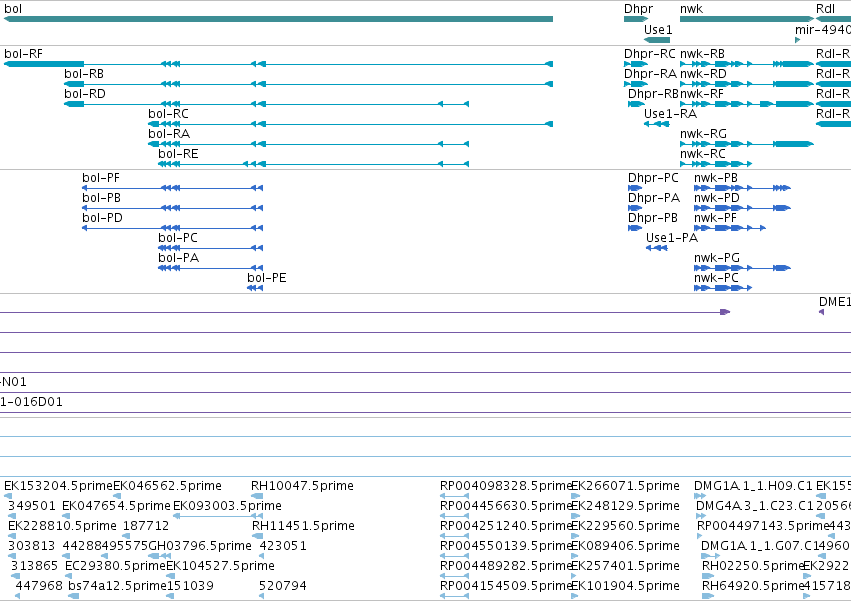Select the EC29380.5prime EST label
The image size is (851, 601).
[115, 566]
